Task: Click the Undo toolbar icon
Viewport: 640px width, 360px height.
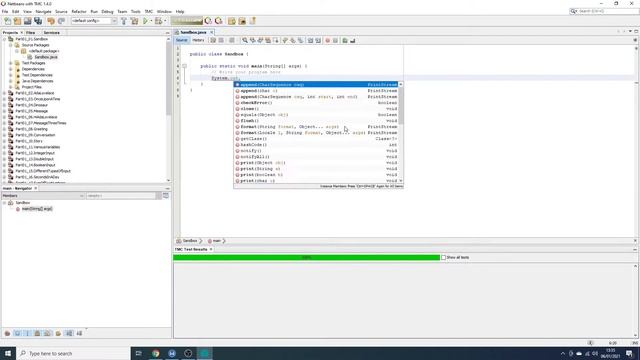Action: pos(51,21)
